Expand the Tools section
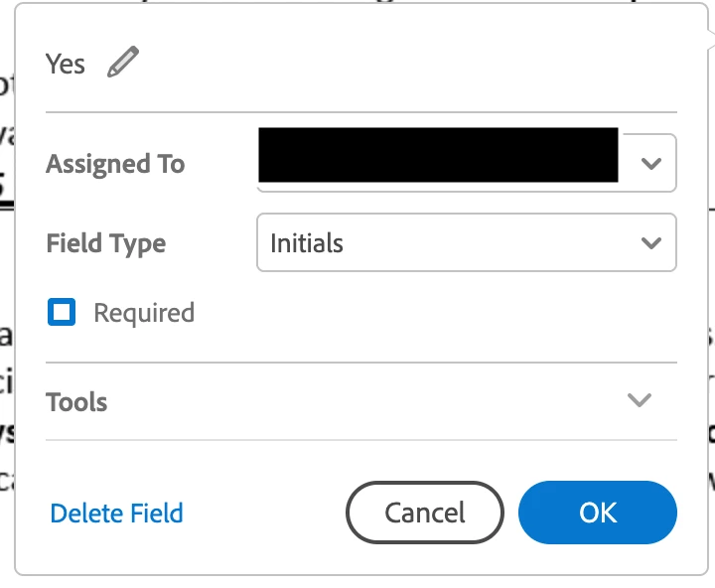 pos(361,401)
